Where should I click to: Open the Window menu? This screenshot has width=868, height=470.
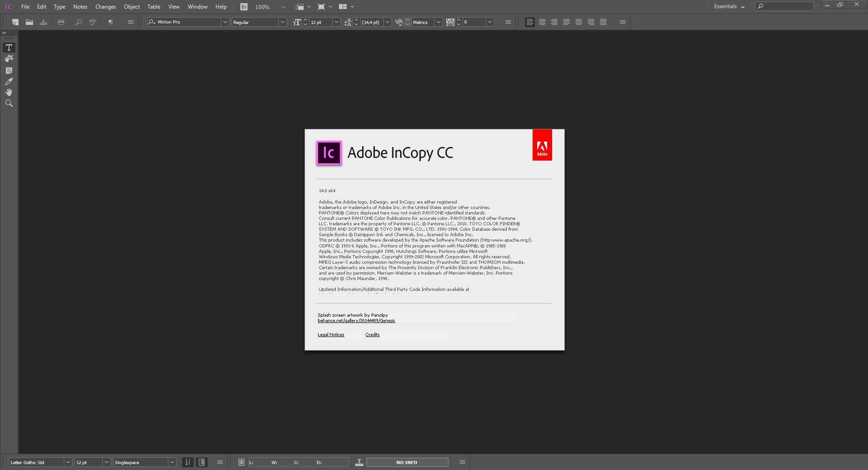[x=197, y=7]
